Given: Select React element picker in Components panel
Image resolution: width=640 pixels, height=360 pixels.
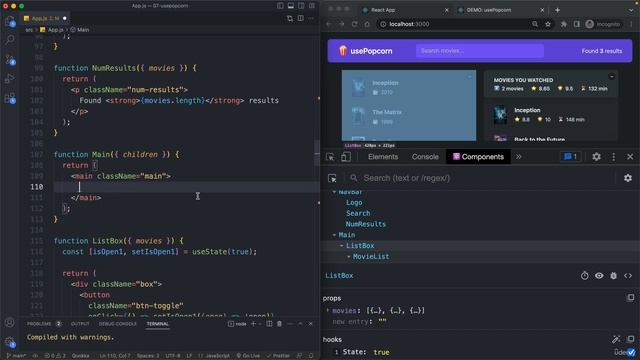Looking at the screenshot, I should click(x=332, y=178).
